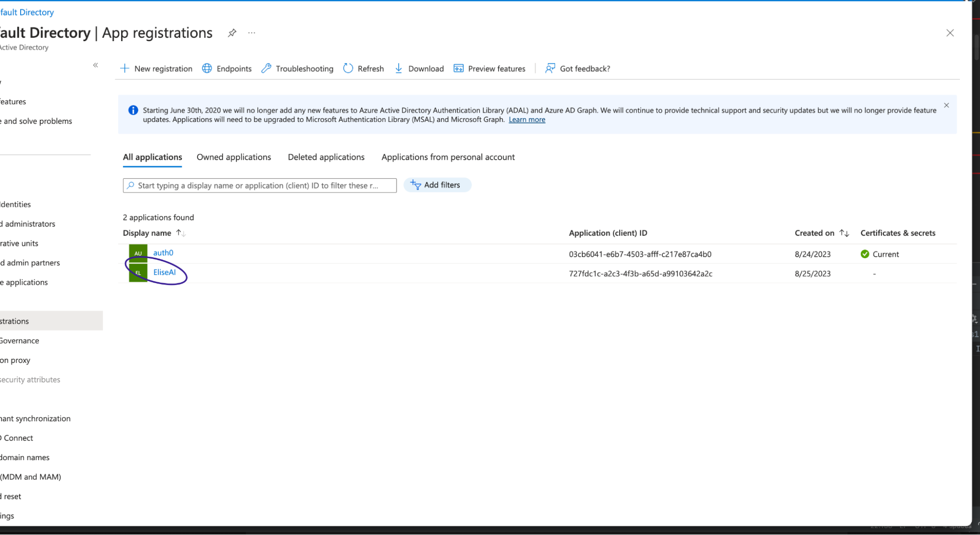The image size is (980, 535).
Task: Click the auth0 AU app icon
Action: 138,254
